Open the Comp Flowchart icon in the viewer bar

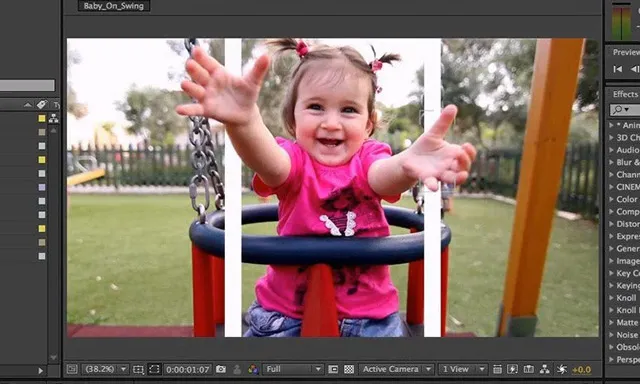pos(544,369)
